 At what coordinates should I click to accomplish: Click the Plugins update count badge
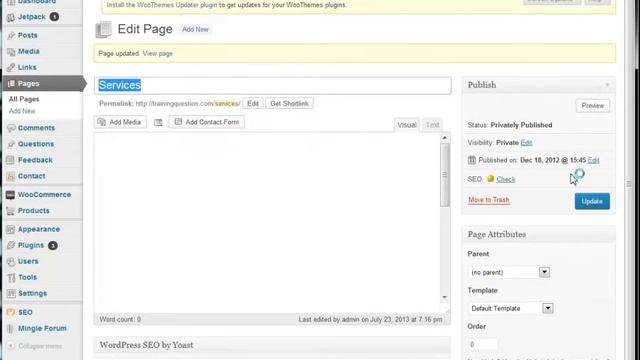(52, 245)
